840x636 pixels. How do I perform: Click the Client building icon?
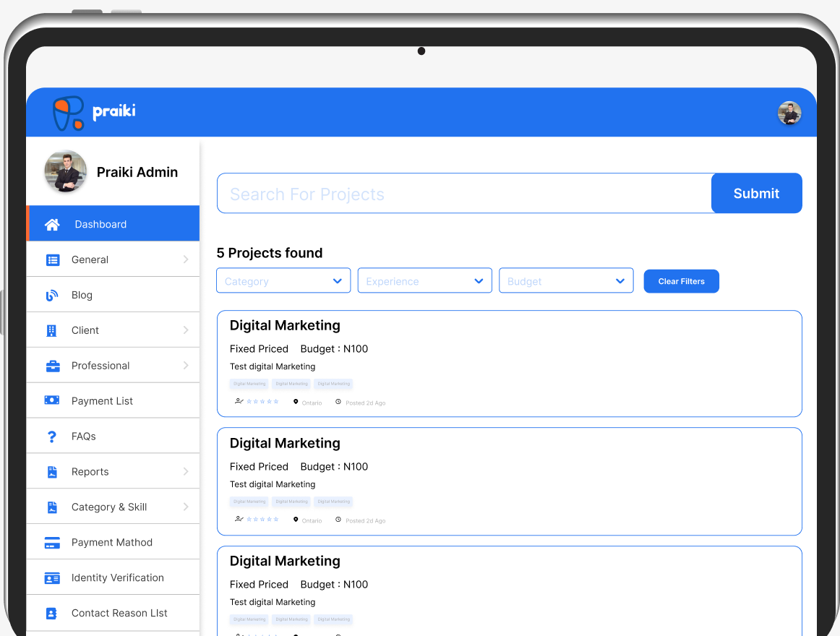(x=51, y=330)
